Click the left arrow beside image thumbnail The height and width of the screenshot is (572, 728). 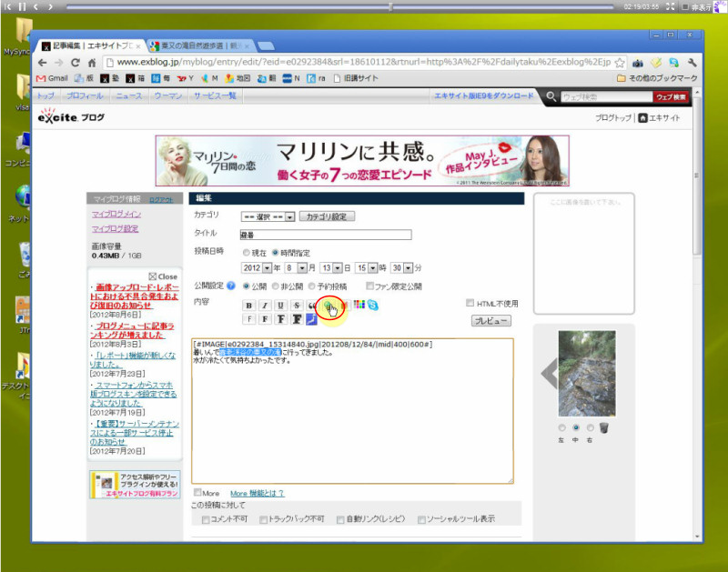point(550,373)
